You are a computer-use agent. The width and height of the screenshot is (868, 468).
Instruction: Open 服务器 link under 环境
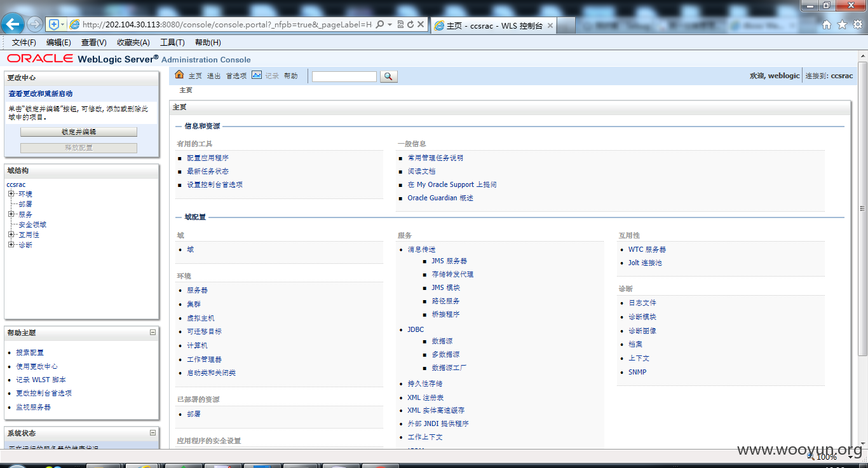click(197, 290)
